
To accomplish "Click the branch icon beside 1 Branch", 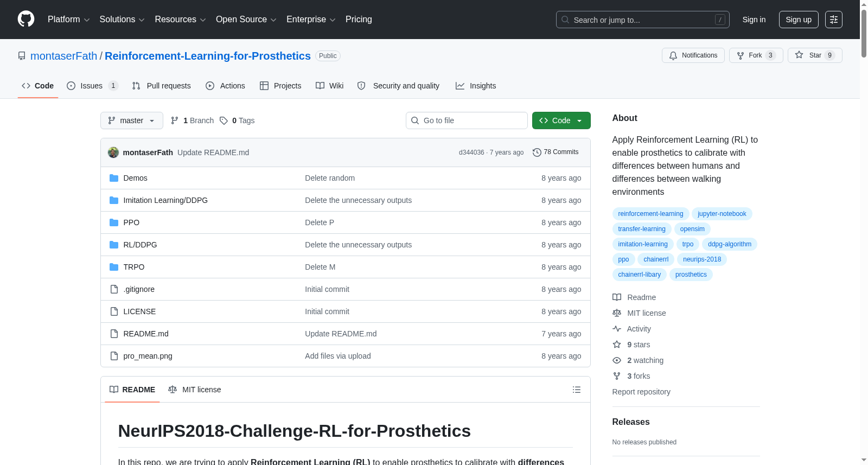I will pos(175,120).
